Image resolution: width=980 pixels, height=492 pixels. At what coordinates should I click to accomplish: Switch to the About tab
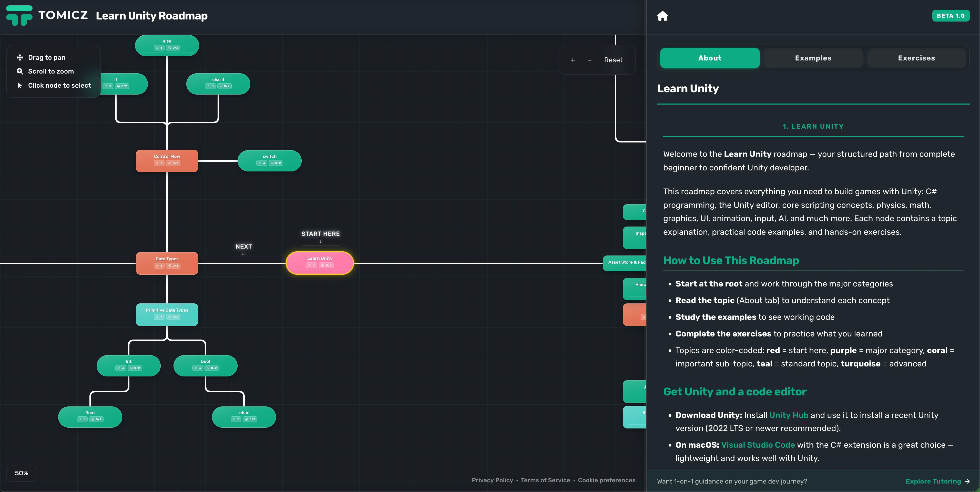(x=710, y=58)
